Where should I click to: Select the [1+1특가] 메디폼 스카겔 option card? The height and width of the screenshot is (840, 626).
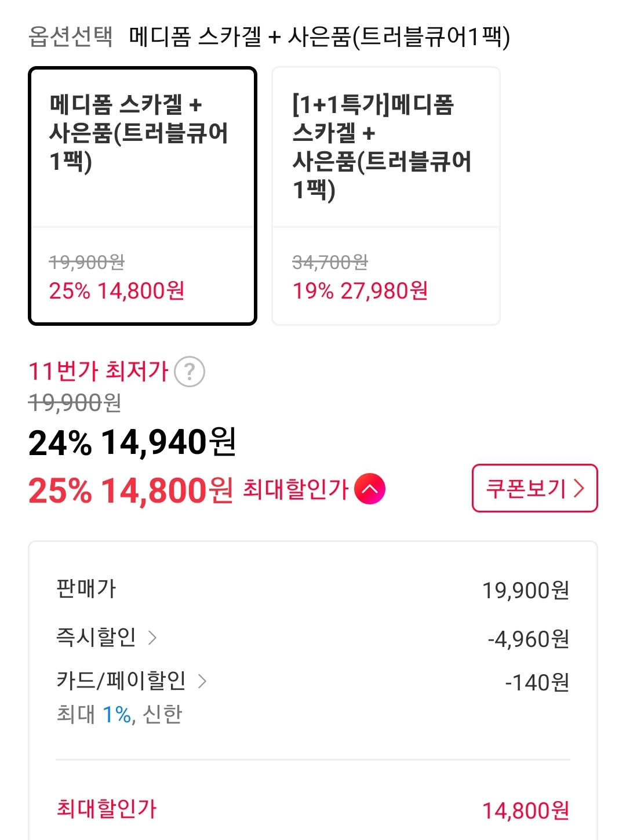click(x=386, y=196)
